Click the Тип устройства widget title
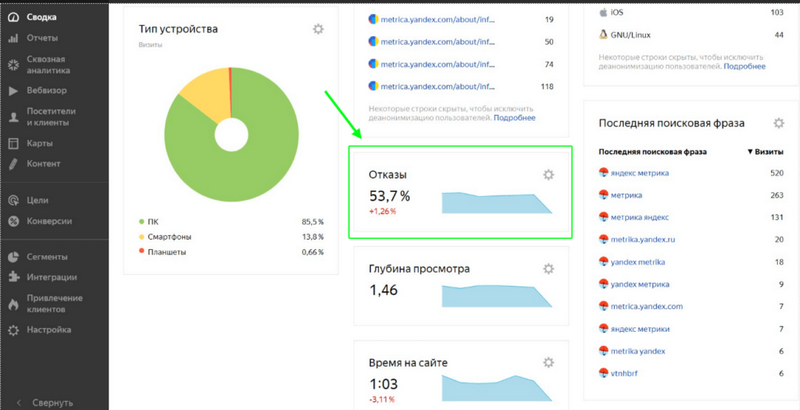This screenshot has height=410, width=800. [x=178, y=29]
